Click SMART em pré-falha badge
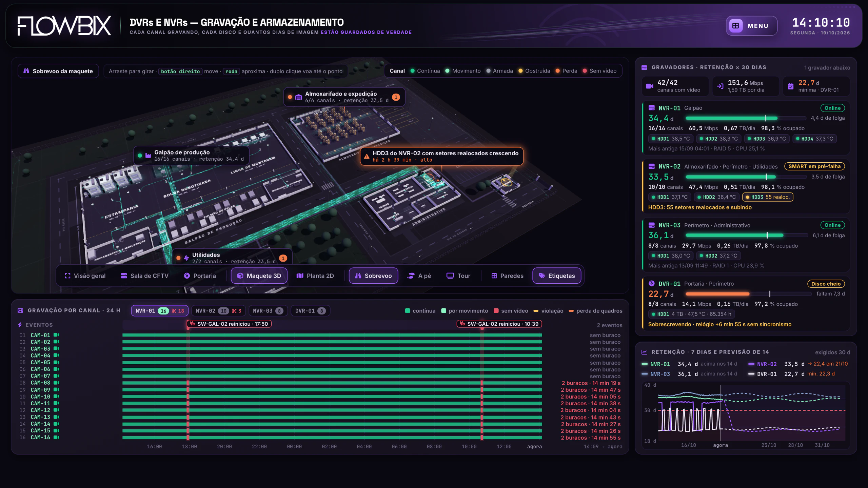The width and height of the screenshot is (868, 488). [x=814, y=166]
